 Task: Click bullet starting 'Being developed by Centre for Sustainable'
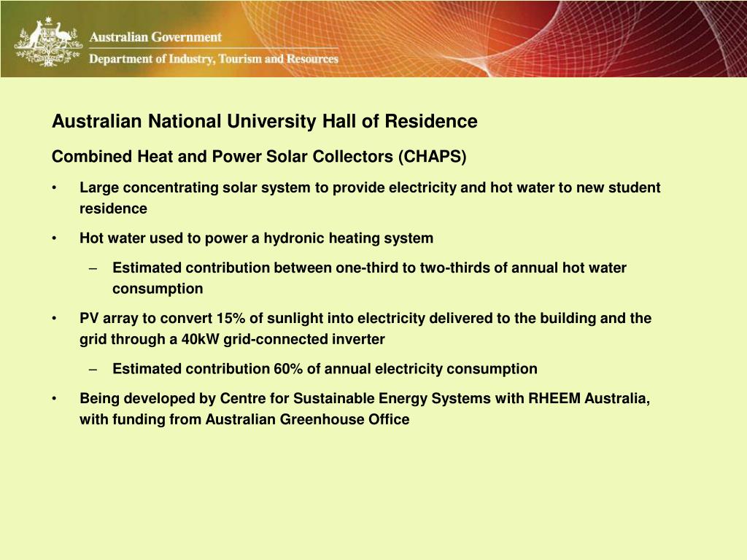point(365,408)
